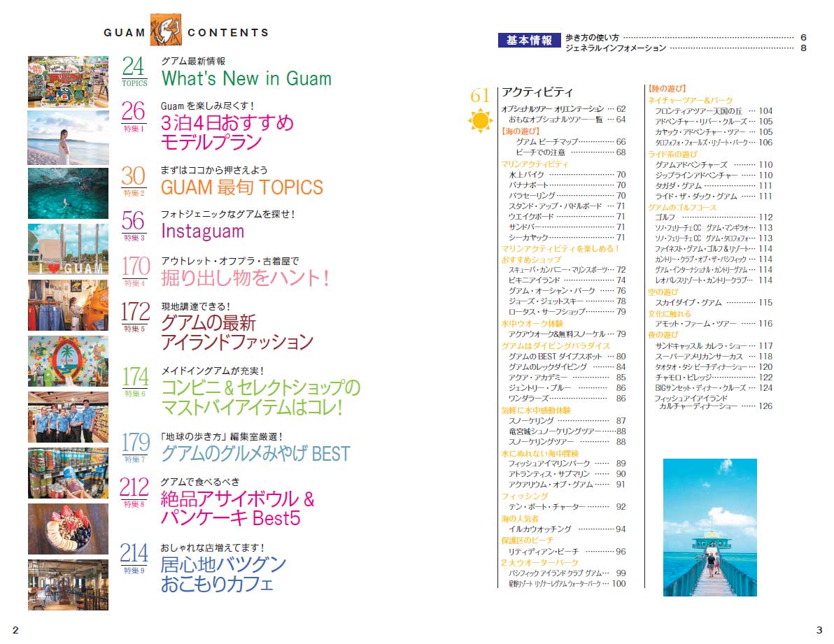Viewport: 834px width, 644px height.
Task: Open GUAM 最旬 TOPICS feature
Action: (242, 187)
